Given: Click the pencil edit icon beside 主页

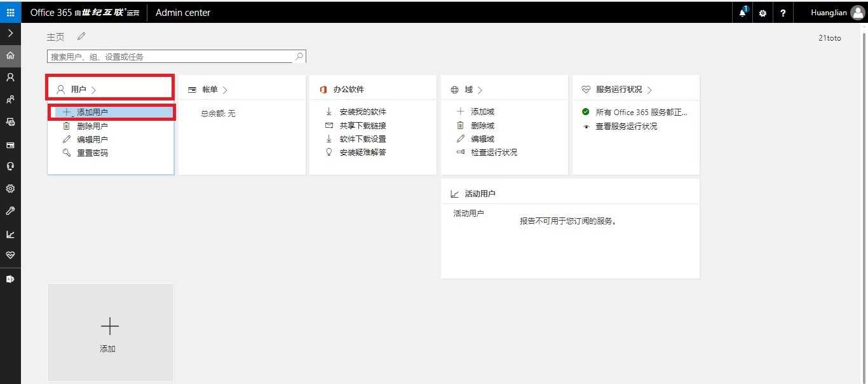Looking at the screenshot, I should tap(81, 37).
